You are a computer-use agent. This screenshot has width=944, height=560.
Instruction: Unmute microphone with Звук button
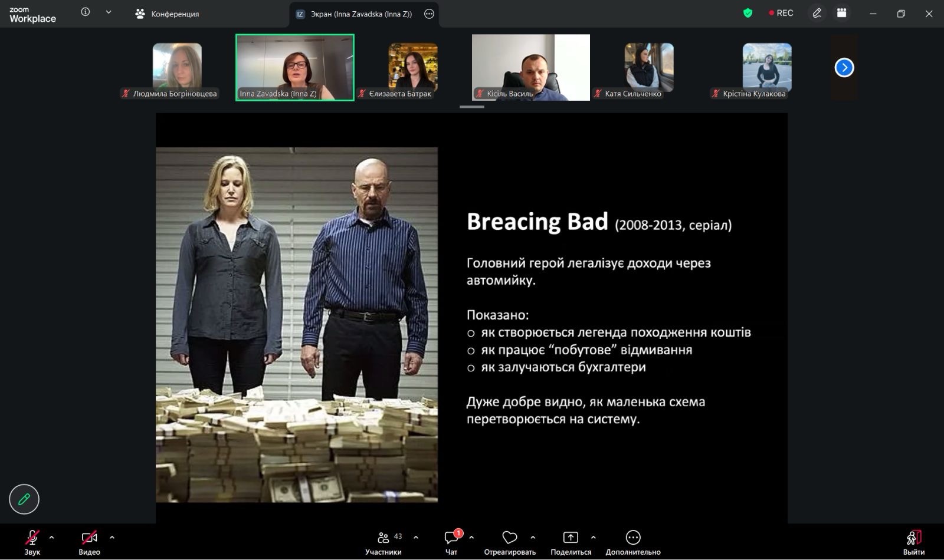(x=32, y=542)
